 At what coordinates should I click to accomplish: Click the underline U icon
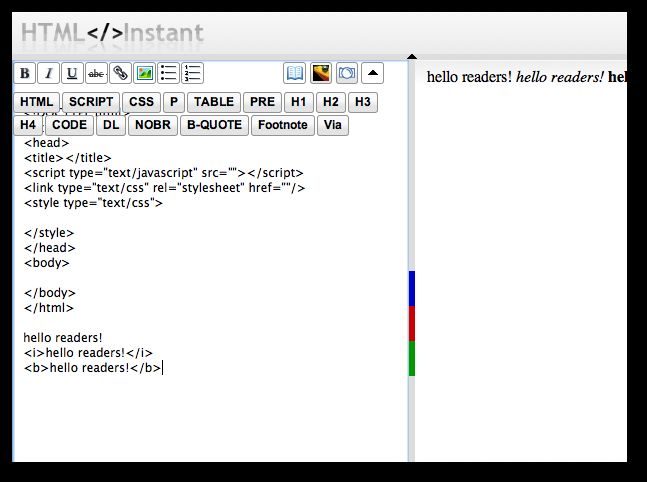pyautogui.click(x=72, y=73)
